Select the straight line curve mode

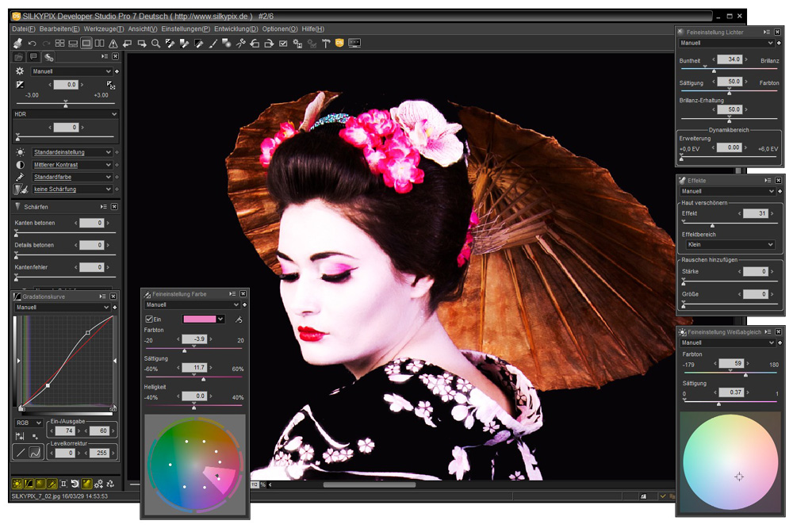pos(21,452)
